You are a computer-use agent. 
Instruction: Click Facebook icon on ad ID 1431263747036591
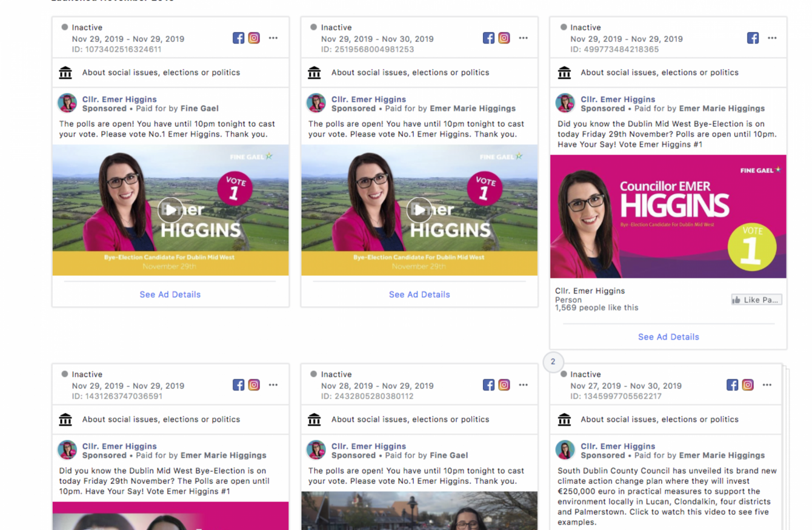click(x=239, y=385)
